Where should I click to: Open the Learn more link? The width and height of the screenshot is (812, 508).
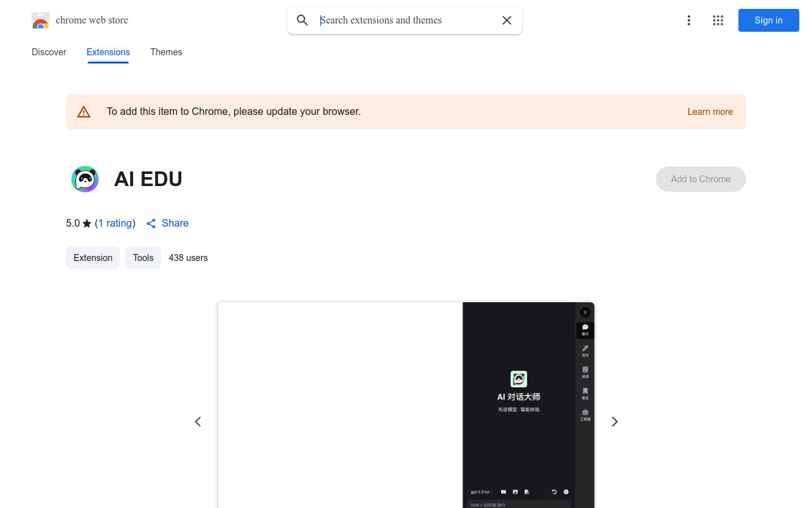(x=710, y=112)
